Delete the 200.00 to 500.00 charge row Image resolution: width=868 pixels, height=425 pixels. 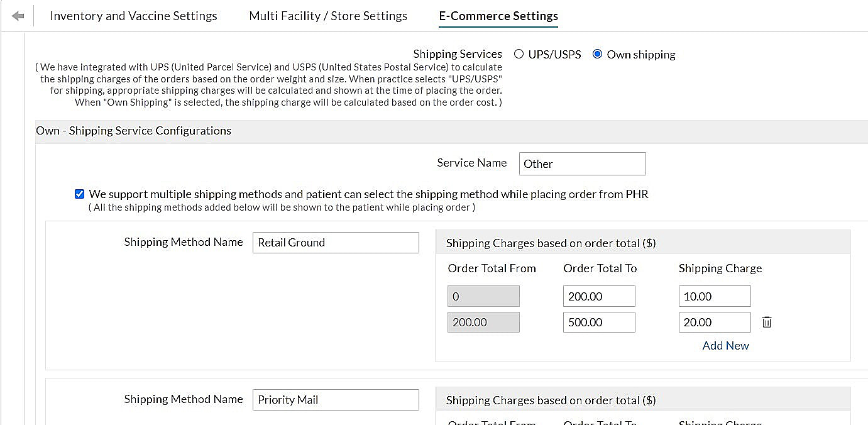[x=767, y=323]
